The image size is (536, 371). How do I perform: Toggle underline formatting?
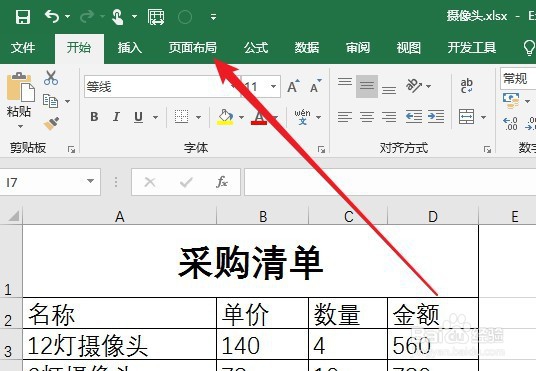point(138,117)
